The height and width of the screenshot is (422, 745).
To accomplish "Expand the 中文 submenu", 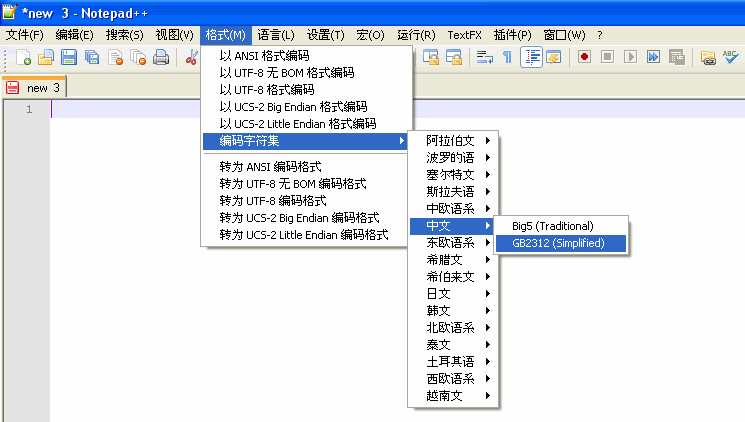I will tap(453, 226).
